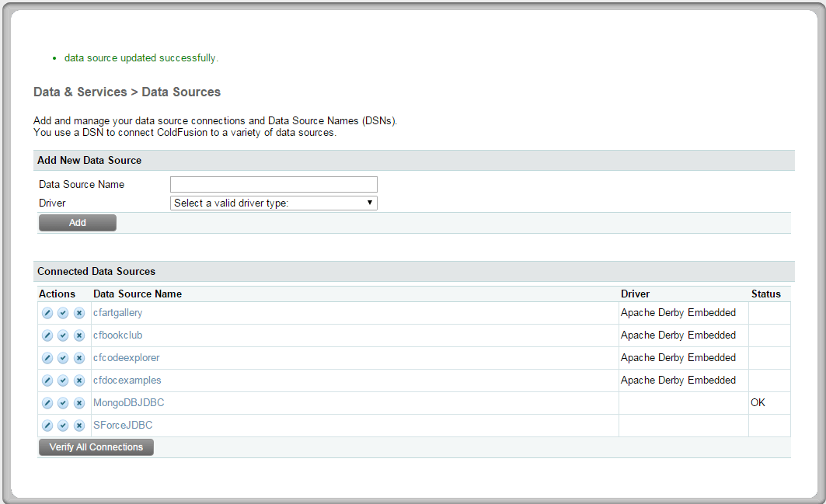Open the SForceJDBC data source link
826x504 pixels.
pyautogui.click(x=123, y=426)
